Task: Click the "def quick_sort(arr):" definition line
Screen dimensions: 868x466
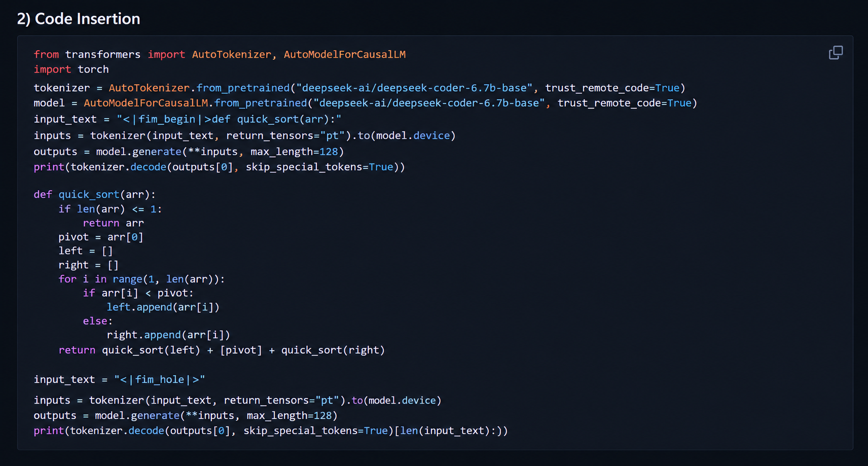Action: 95,195
